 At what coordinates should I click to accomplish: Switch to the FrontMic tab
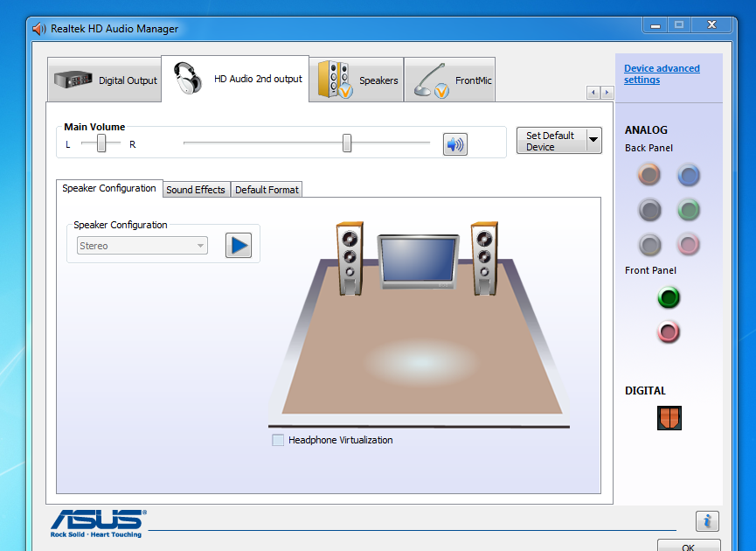(450, 80)
